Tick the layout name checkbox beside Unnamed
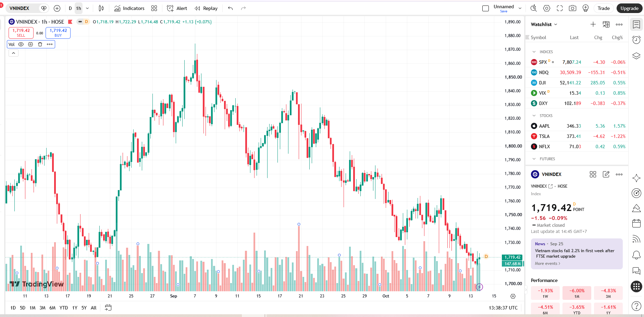 pyautogui.click(x=485, y=8)
